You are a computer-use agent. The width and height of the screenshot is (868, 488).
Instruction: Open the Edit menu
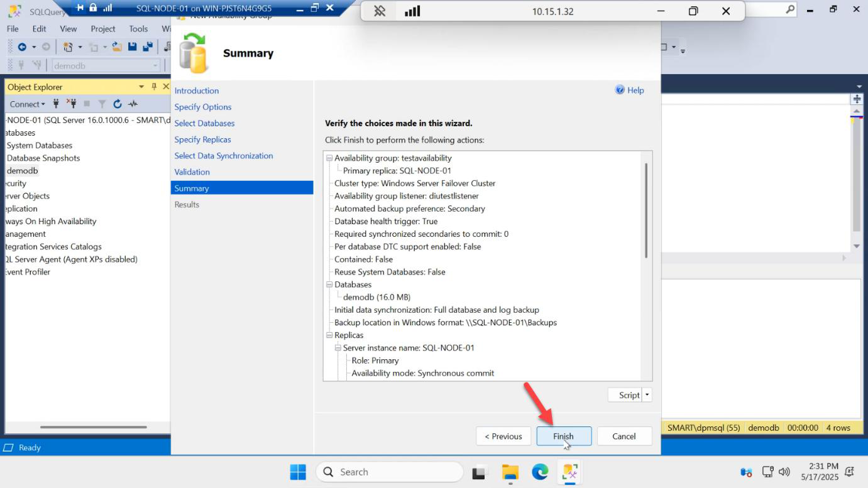(x=39, y=29)
